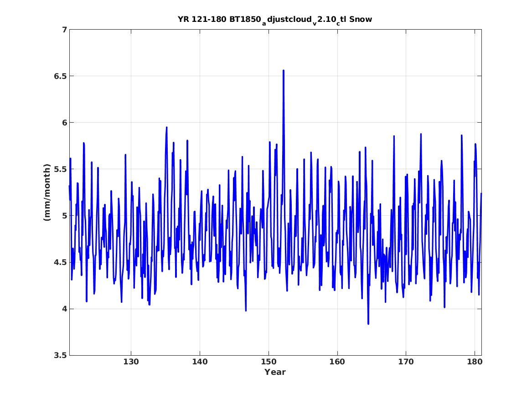This screenshot has height=399, width=532.
Task: Click the y-axis tick label '6'
Action: tap(64, 123)
